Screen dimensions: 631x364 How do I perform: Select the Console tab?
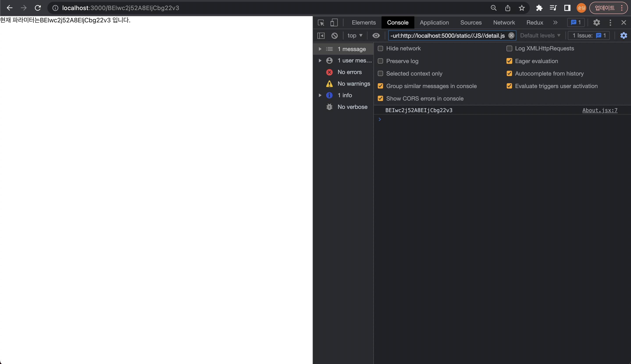point(397,23)
